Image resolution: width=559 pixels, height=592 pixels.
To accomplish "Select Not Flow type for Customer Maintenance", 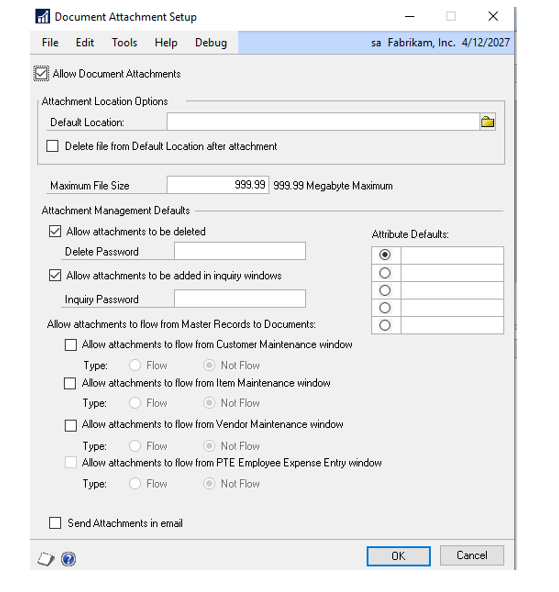I will pos(209,365).
